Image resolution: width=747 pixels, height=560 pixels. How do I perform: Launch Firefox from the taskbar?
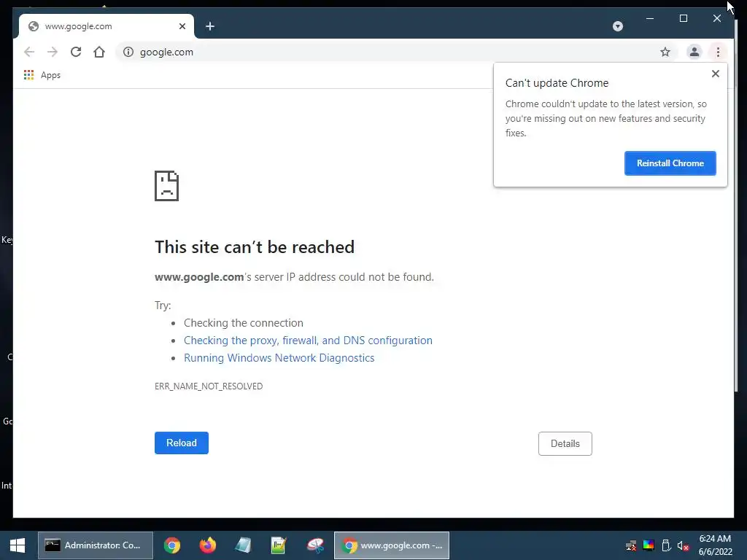208,545
